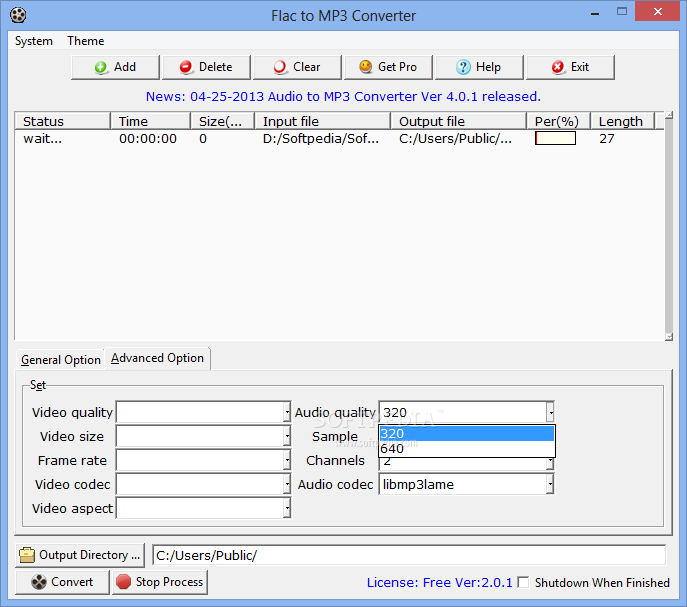Click the film reel app icon in title bar
This screenshot has width=687, height=607.
(18, 15)
